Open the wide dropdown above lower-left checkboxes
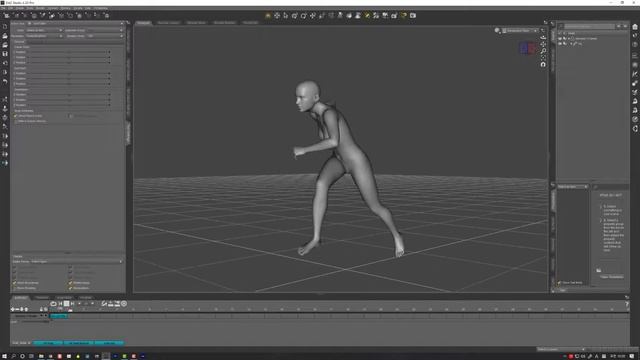Screen dimensions: 640x360 (x=77, y=262)
